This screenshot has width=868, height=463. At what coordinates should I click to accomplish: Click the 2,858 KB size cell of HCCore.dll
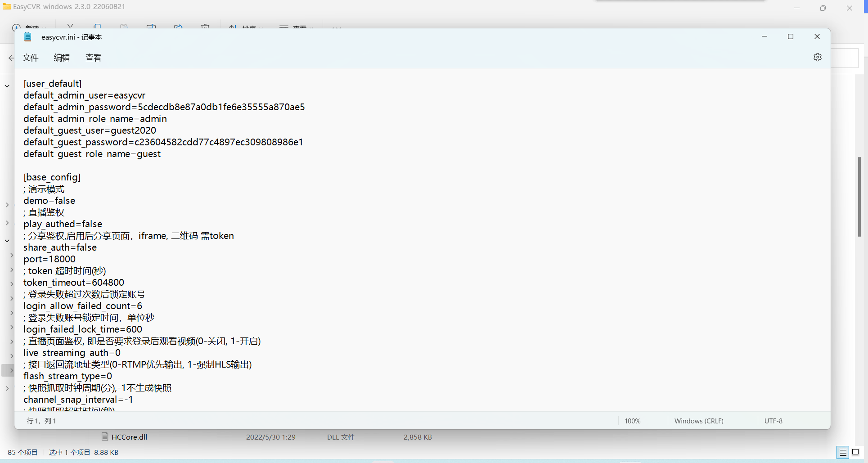tap(418, 437)
